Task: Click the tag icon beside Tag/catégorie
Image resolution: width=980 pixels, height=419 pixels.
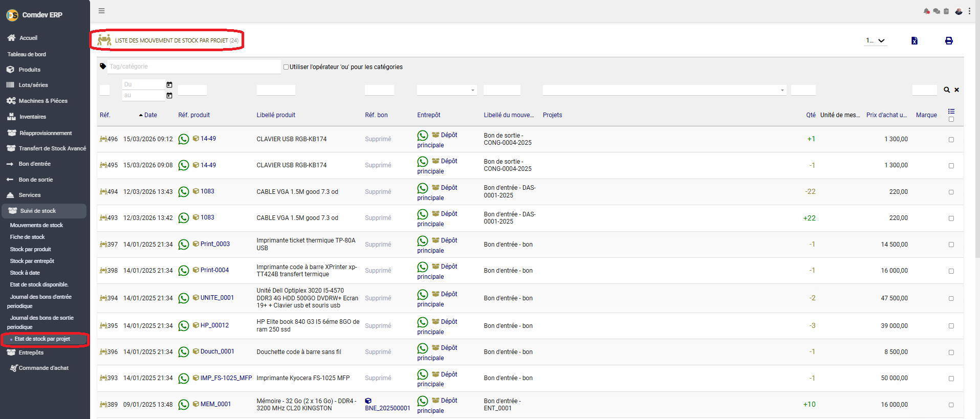Action: point(103,66)
